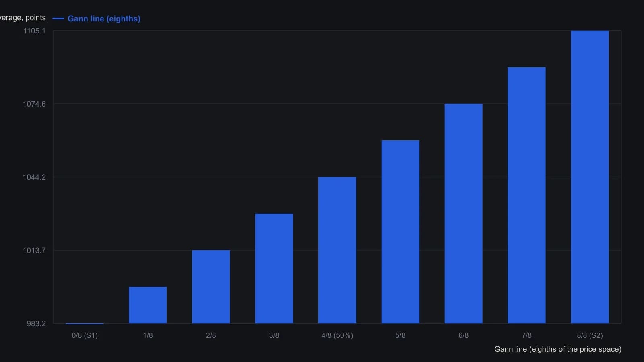Viewport: 644px width, 362px height.
Task: Click the 4/8 (50%) axis label
Action: (x=337, y=335)
